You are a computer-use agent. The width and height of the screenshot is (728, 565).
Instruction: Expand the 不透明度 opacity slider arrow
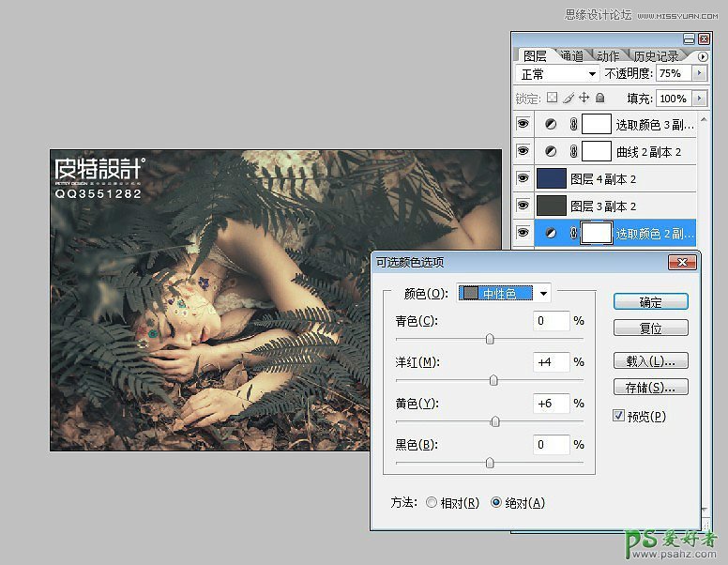(x=698, y=73)
